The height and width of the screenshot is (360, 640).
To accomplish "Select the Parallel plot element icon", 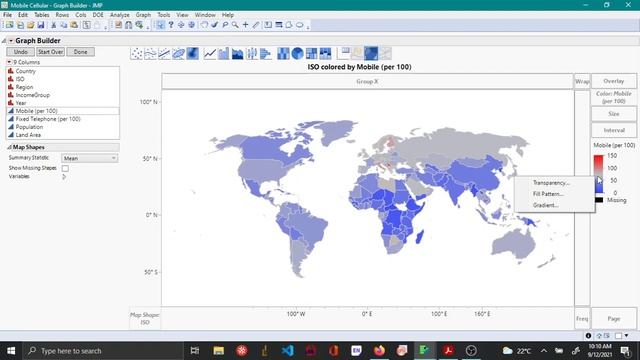I will 385,53.
